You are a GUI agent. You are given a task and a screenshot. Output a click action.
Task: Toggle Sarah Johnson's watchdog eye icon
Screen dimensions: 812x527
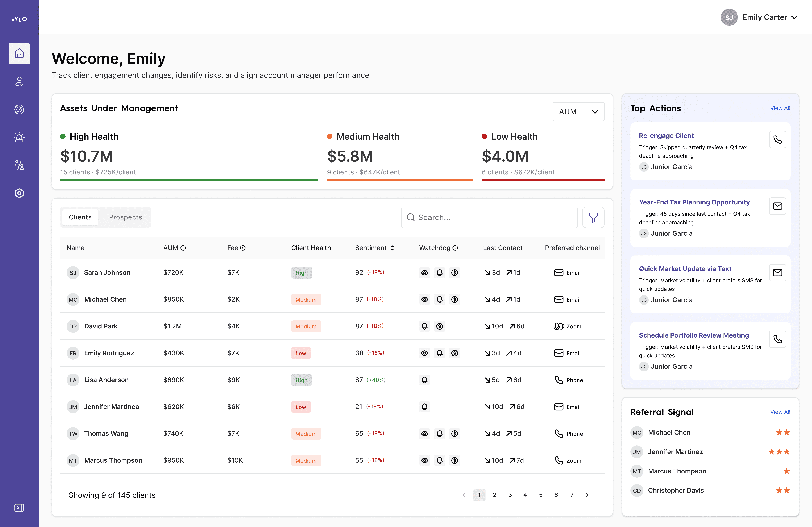point(424,272)
